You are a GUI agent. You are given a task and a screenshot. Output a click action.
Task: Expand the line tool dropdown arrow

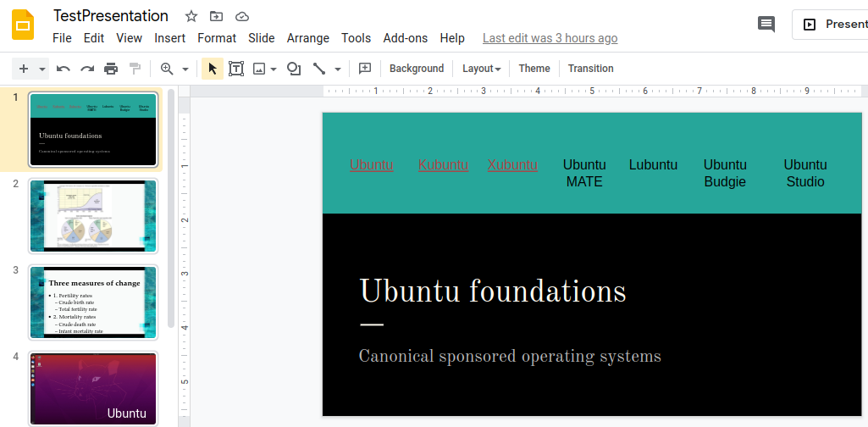[x=338, y=69]
